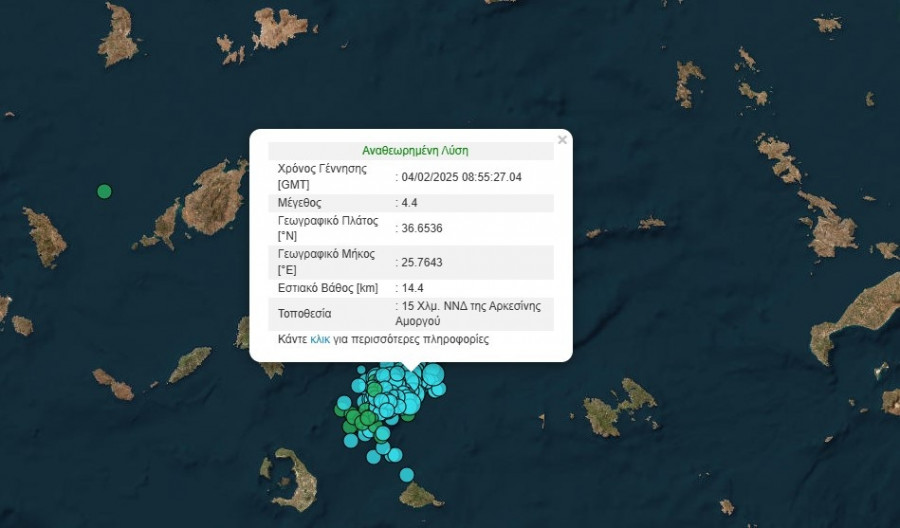Screen dimensions: 900x528
Task: Click the longitude value 25.7643
Action: [421, 262]
